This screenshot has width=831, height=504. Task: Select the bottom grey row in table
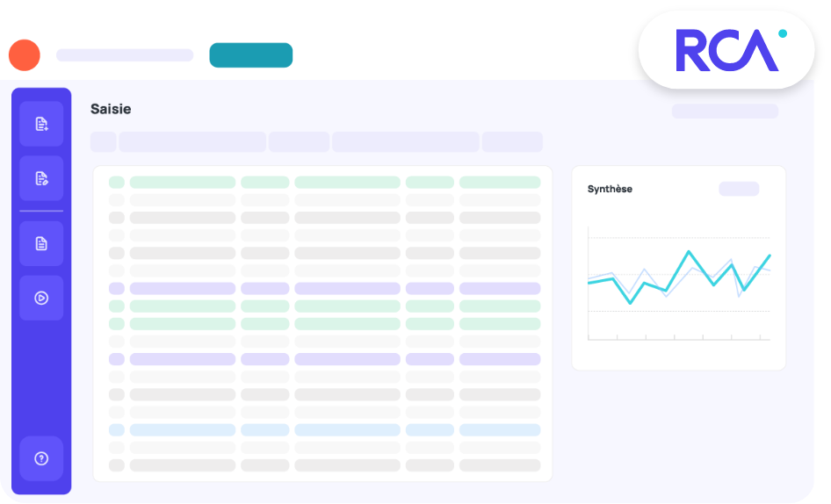[323, 465]
